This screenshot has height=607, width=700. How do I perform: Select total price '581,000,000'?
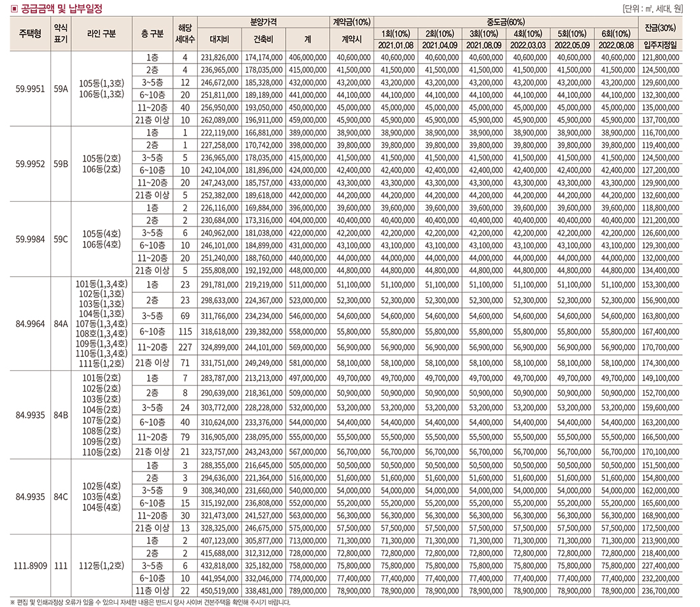click(x=307, y=363)
